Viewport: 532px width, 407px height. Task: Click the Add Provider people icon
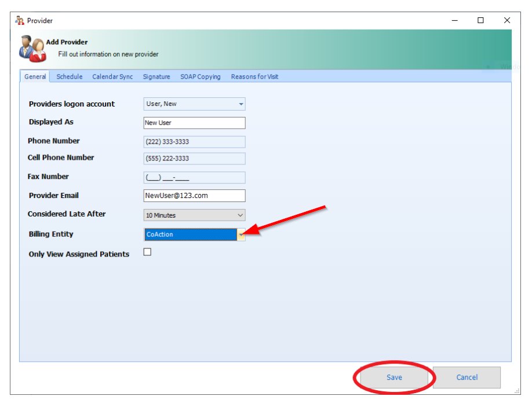pyautogui.click(x=31, y=49)
